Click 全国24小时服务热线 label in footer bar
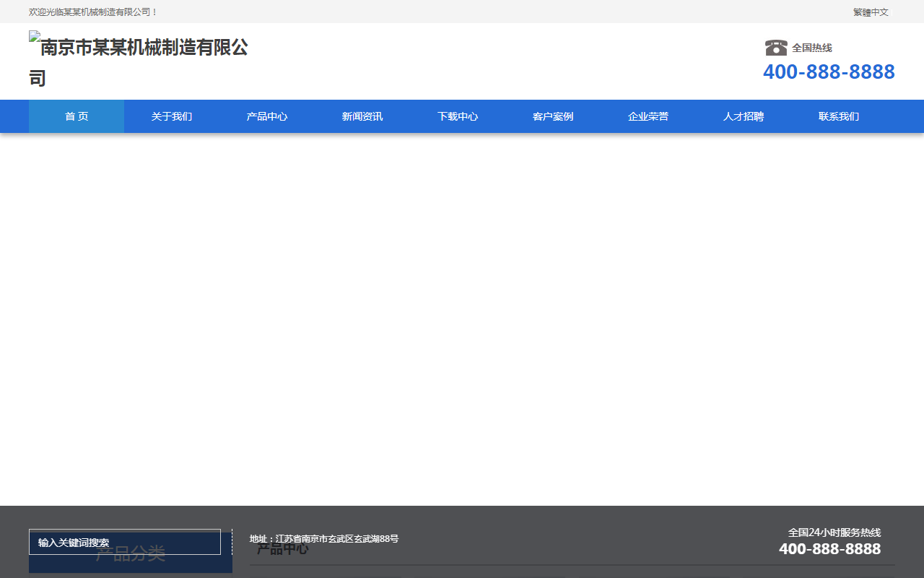 (x=834, y=532)
